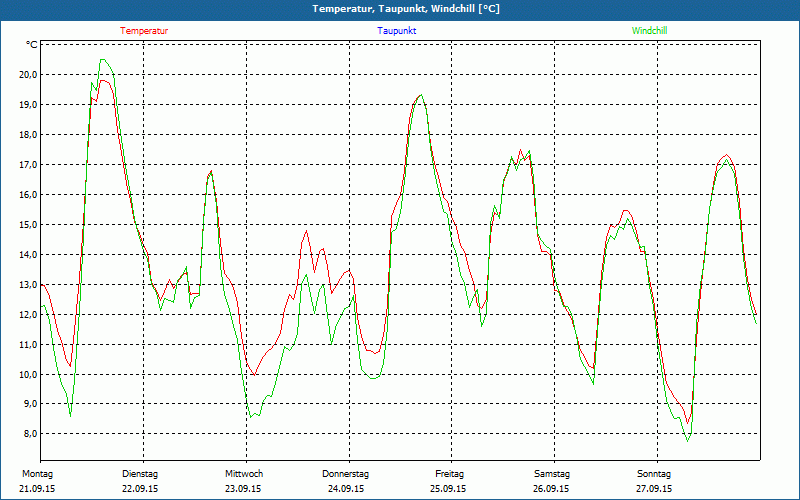
Task: Click the Freitag day label
Action: [449, 473]
